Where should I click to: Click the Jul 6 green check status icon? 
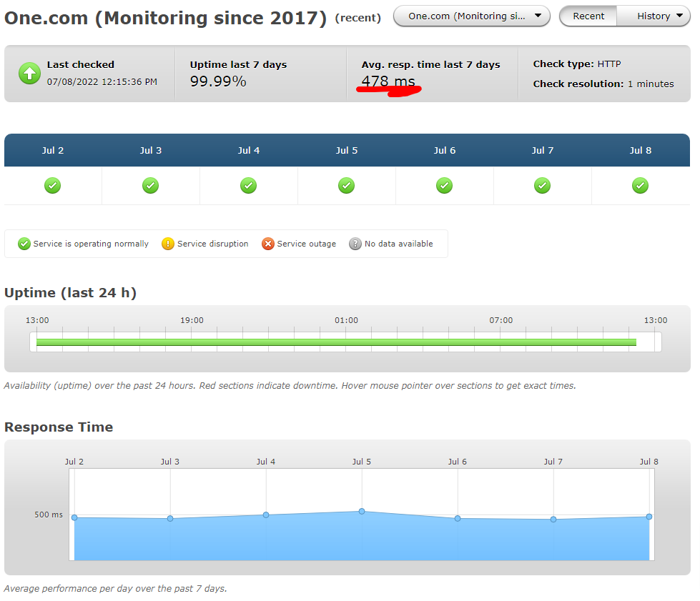click(445, 185)
